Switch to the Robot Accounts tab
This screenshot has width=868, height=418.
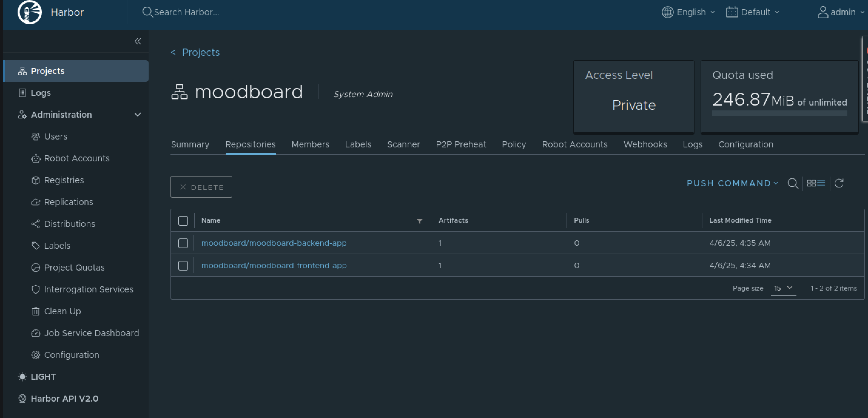pyautogui.click(x=574, y=144)
